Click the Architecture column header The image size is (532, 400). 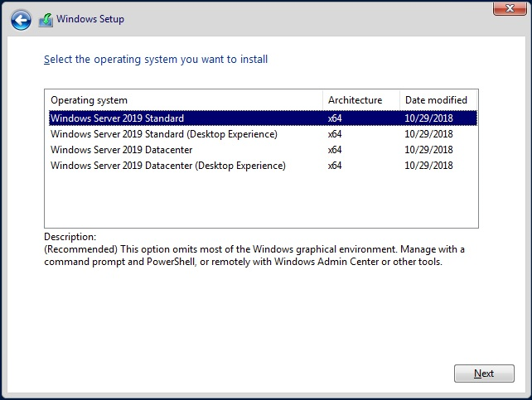click(355, 100)
